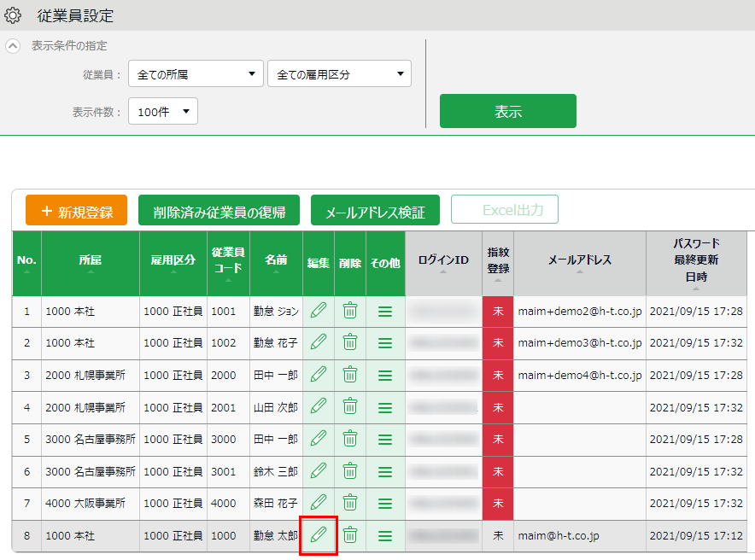Viewport: 755px width, 560px height.
Task: Click name cell 森田 花子
Action: click(276, 503)
